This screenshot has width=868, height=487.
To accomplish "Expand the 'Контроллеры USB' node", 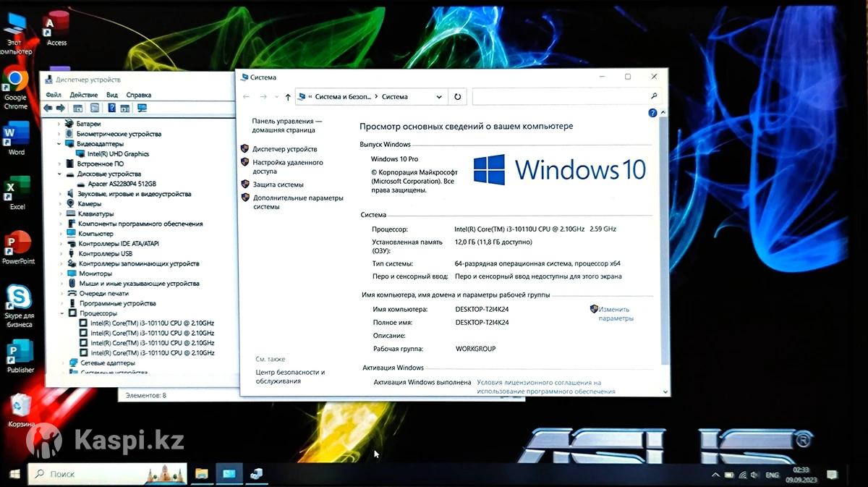I will (x=60, y=254).
